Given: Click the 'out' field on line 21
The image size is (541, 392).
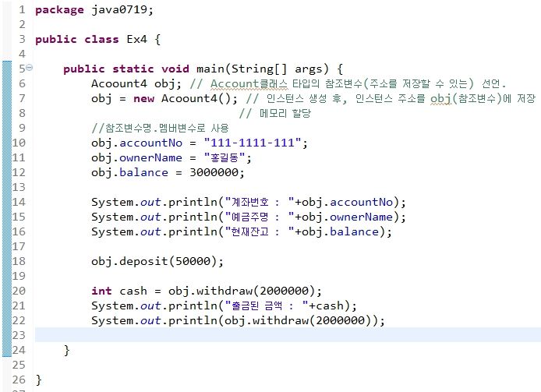Looking at the screenshot, I should click(150, 305).
